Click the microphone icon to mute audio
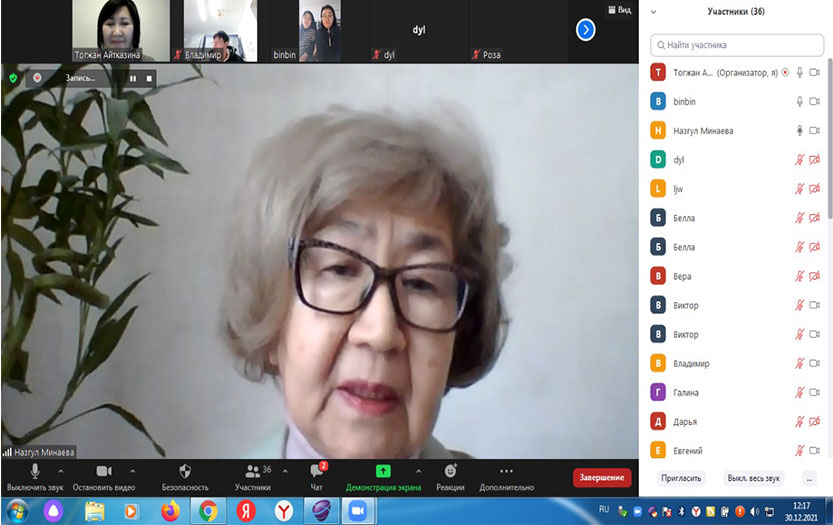 [x=35, y=471]
